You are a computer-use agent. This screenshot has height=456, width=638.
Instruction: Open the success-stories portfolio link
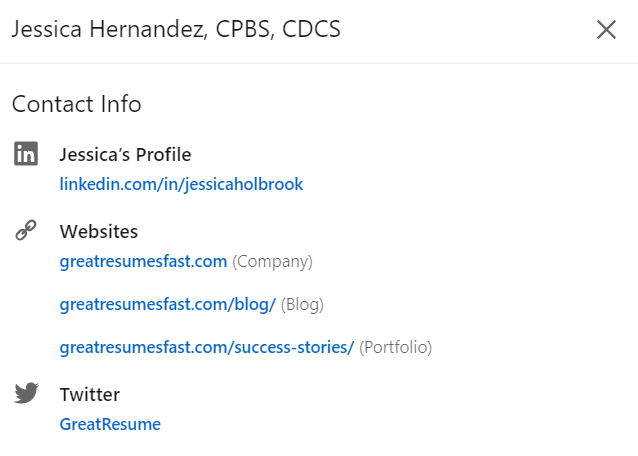[x=207, y=347]
